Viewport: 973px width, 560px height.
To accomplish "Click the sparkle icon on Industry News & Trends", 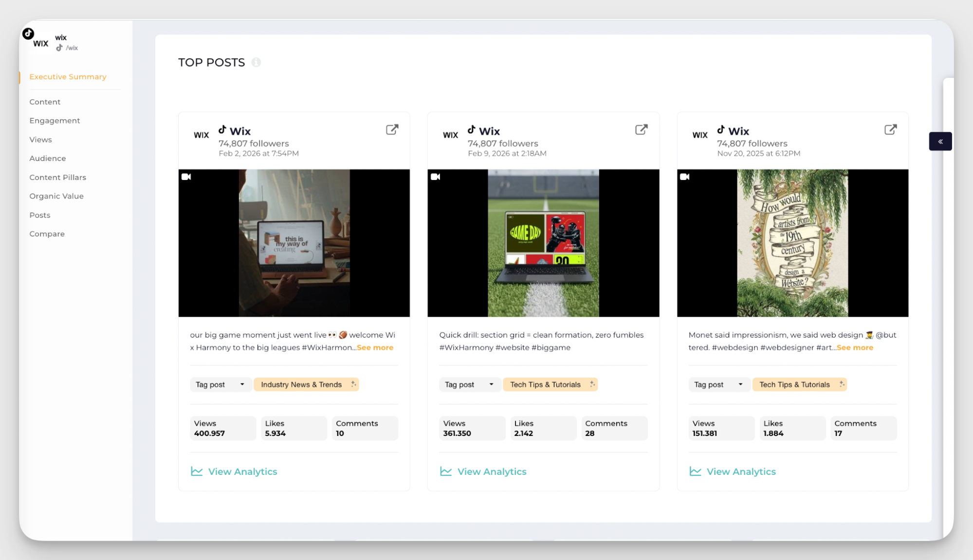I will 353,384.
